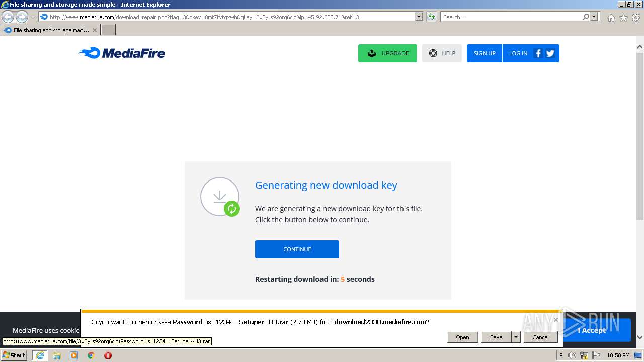Click the SIGN UP button
The width and height of the screenshot is (644, 362).
tap(485, 53)
